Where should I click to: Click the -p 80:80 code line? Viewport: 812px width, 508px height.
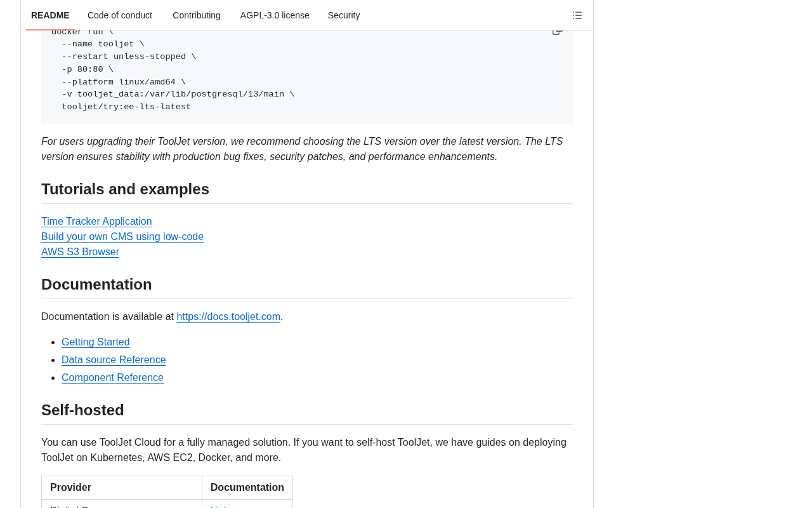click(88, 70)
